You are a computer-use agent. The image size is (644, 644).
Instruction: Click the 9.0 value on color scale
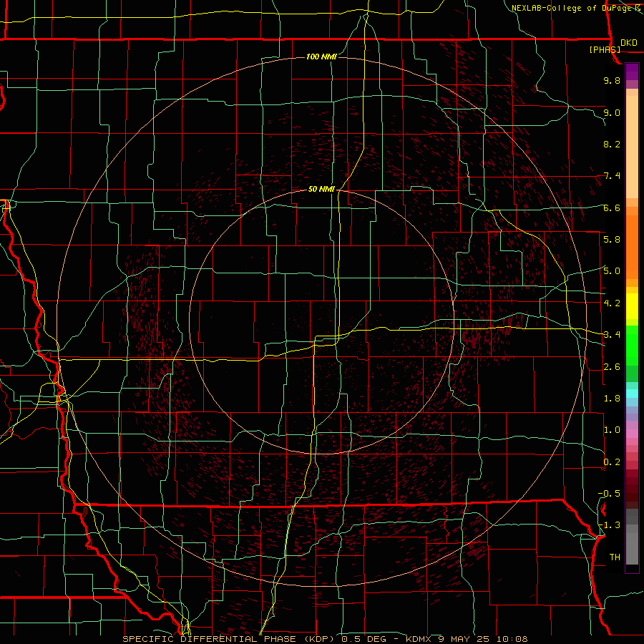[x=612, y=112]
